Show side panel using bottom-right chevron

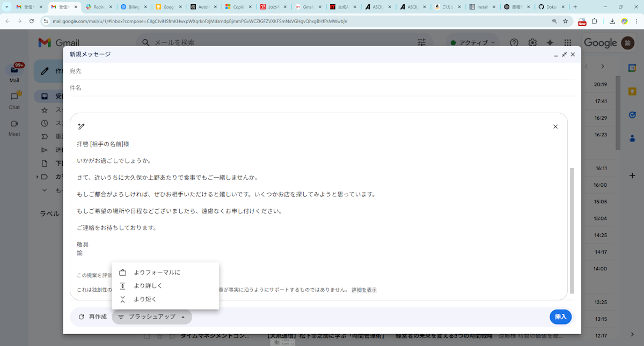point(632,334)
